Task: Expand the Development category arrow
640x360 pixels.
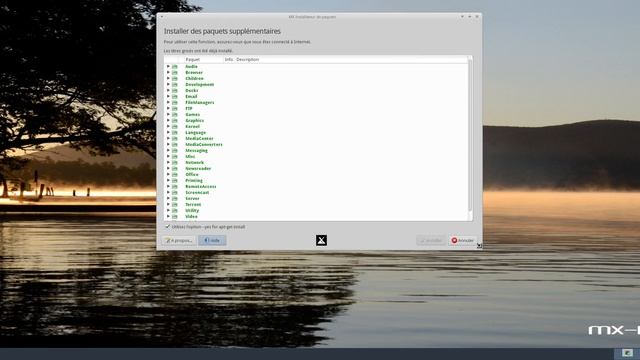Action: click(168, 84)
